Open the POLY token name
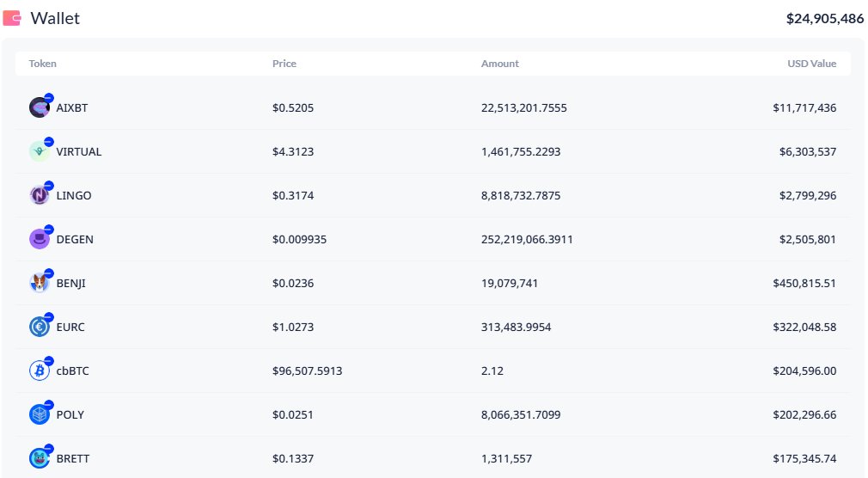Viewport: 868px width, 478px height. tap(70, 415)
